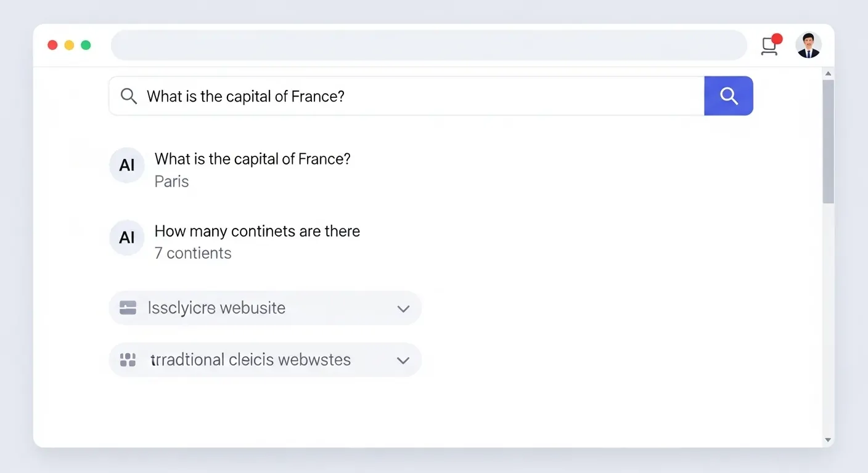Select the '7 contients' answer text
The image size is (868, 473).
193,253
